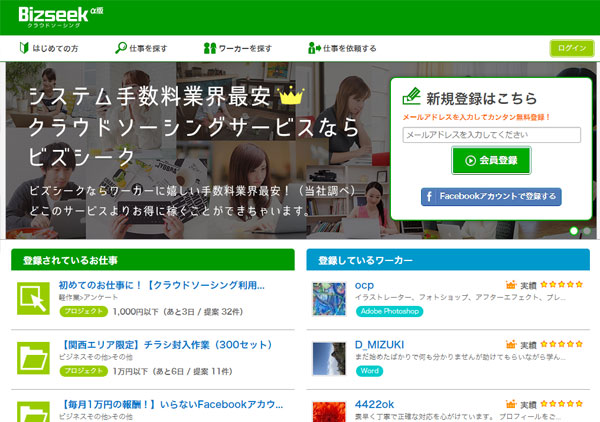600x422 pixels.
Task: Click 登録されているお仕事 section header
Action: pyautogui.click(x=153, y=260)
